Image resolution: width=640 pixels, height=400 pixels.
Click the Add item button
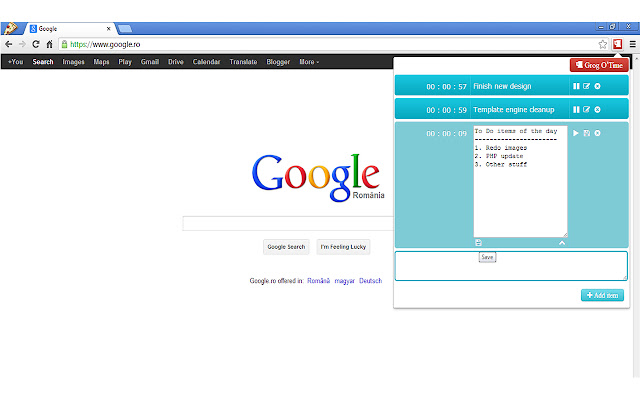[602, 295]
